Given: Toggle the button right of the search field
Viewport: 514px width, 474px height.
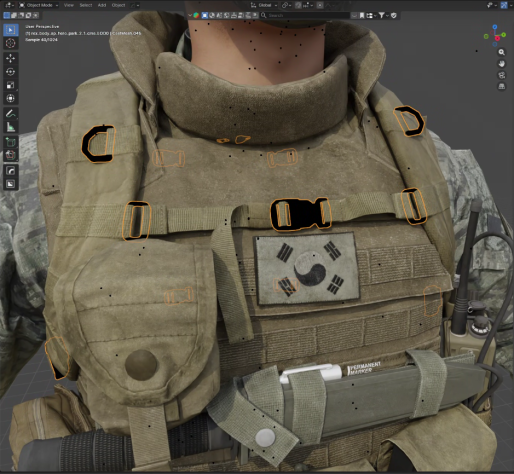Looking at the screenshot, I should tap(354, 15).
